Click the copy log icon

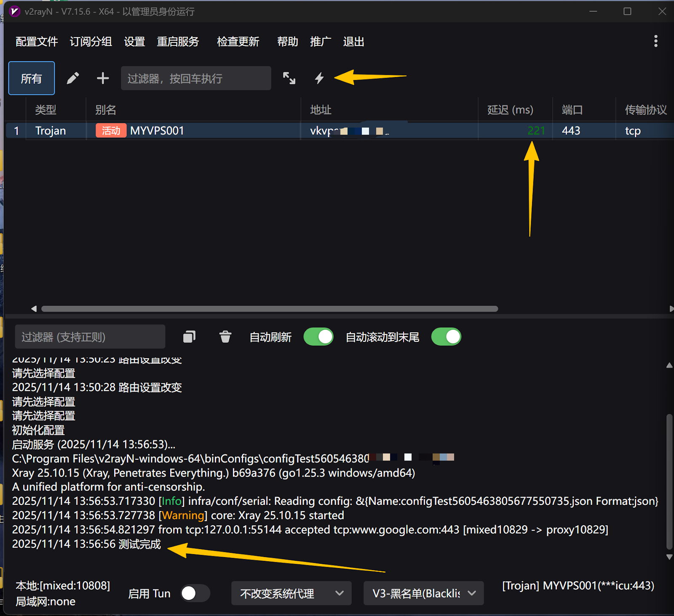click(x=190, y=337)
